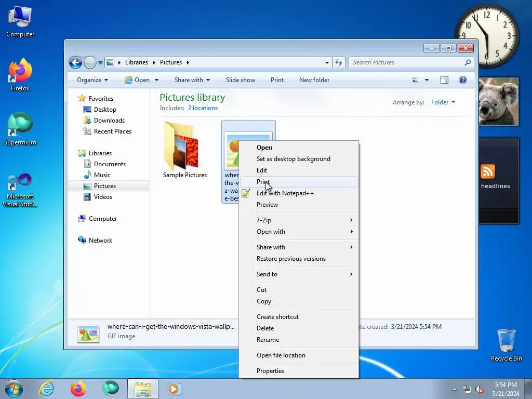Viewport: 532px width, 399px height.
Task: Click the Back navigation arrow button
Action: point(75,62)
